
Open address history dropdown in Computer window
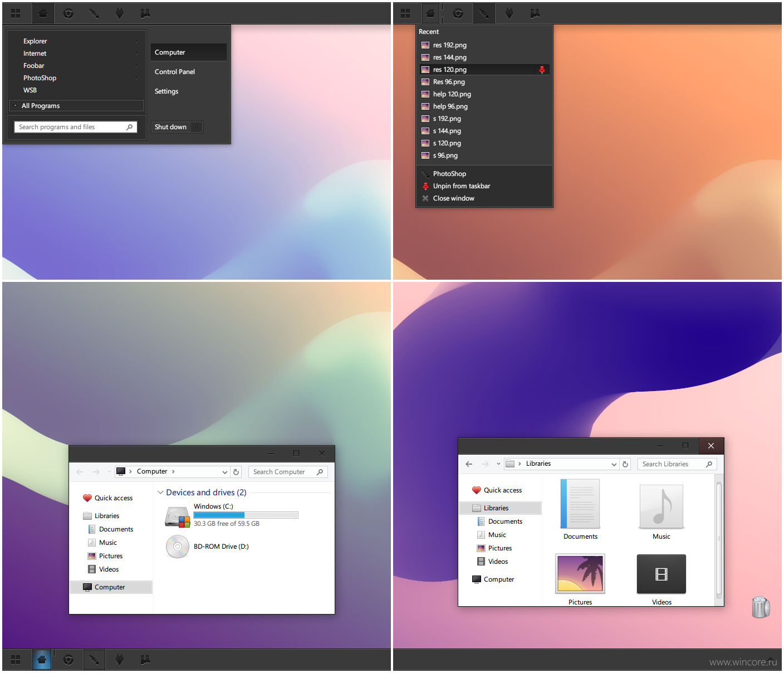pos(225,472)
